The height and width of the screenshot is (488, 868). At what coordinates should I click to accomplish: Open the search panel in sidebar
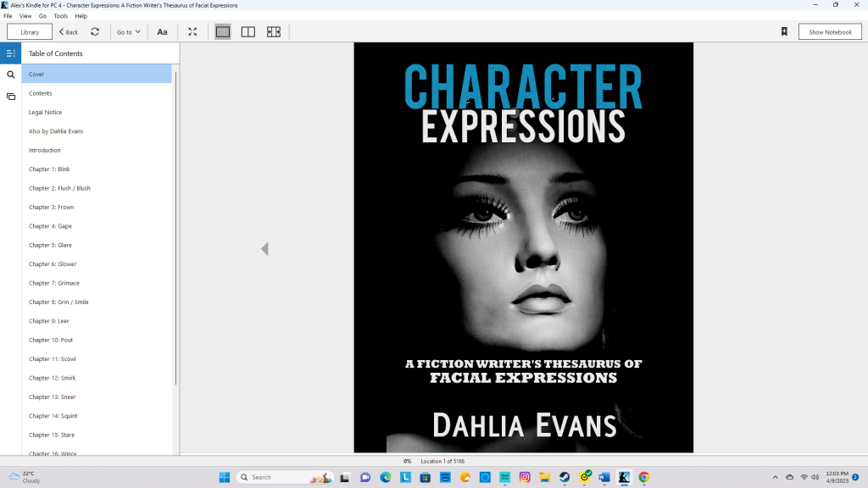(x=11, y=75)
